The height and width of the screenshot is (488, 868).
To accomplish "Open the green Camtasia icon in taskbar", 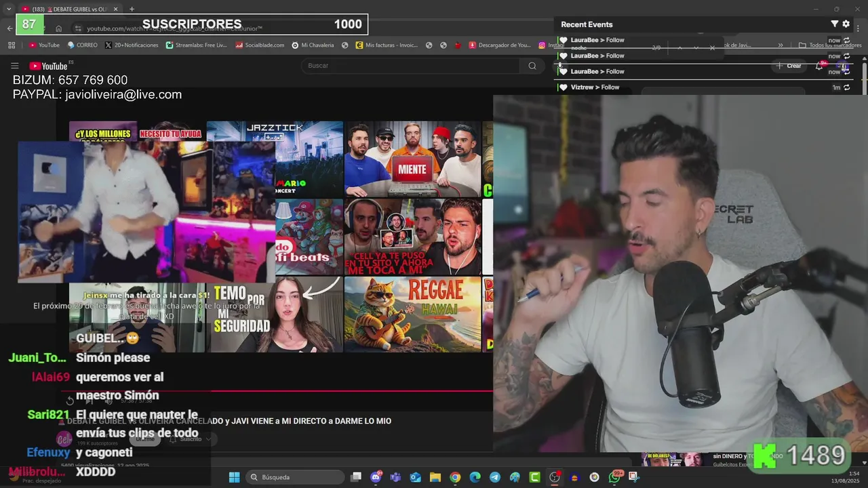I will [x=534, y=477].
